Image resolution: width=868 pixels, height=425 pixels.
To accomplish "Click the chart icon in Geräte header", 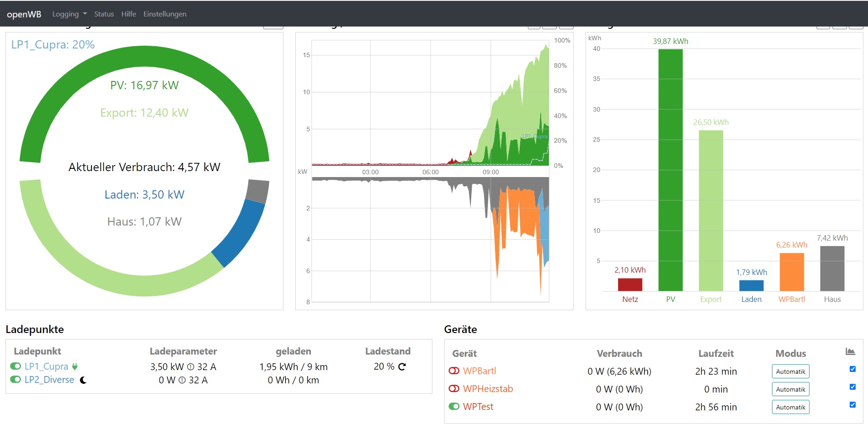I will pyautogui.click(x=850, y=352).
